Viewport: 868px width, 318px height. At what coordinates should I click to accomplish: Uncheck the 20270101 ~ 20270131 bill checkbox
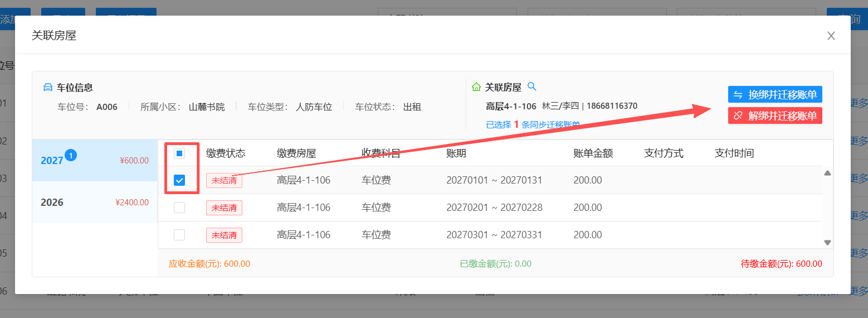click(x=179, y=180)
